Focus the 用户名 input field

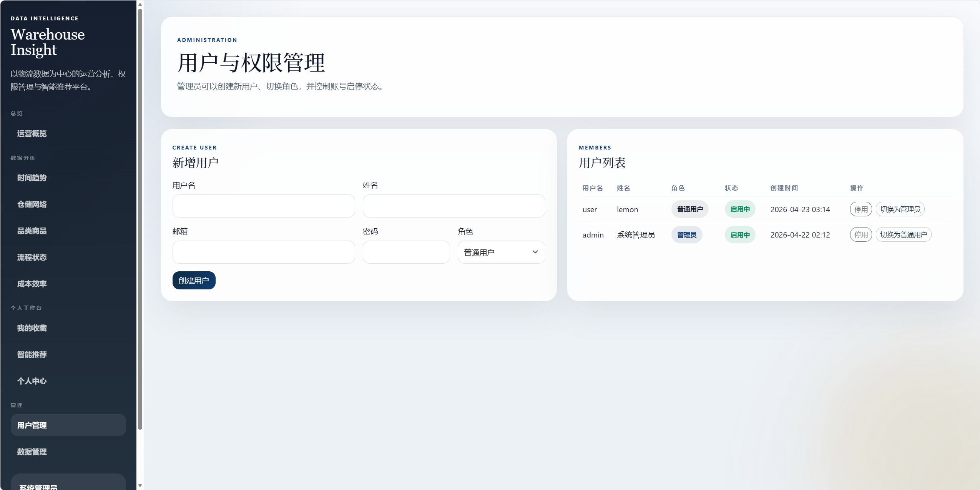[x=263, y=206]
